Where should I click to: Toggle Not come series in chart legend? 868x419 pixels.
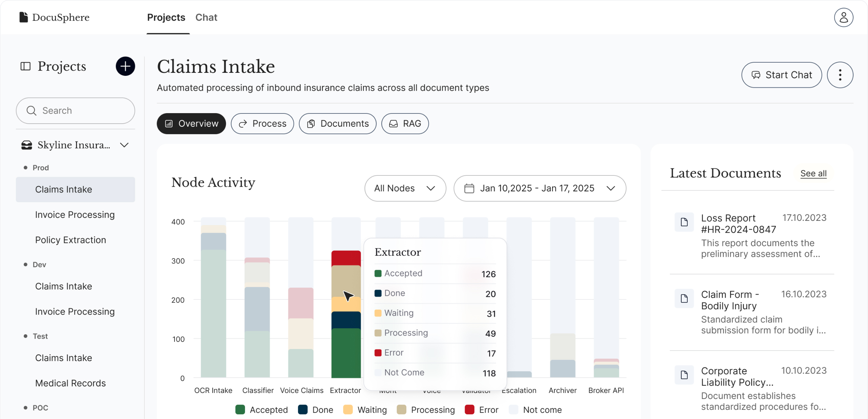click(535, 410)
